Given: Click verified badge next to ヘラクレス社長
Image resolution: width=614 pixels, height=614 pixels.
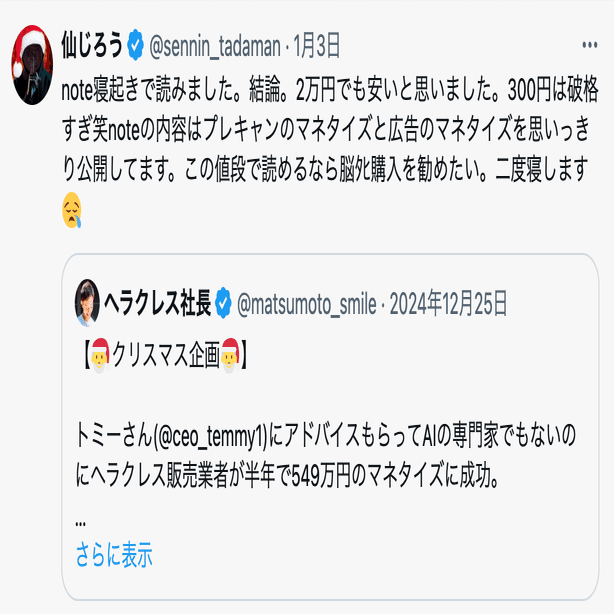Looking at the screenshot, I should tap(223, 303).
